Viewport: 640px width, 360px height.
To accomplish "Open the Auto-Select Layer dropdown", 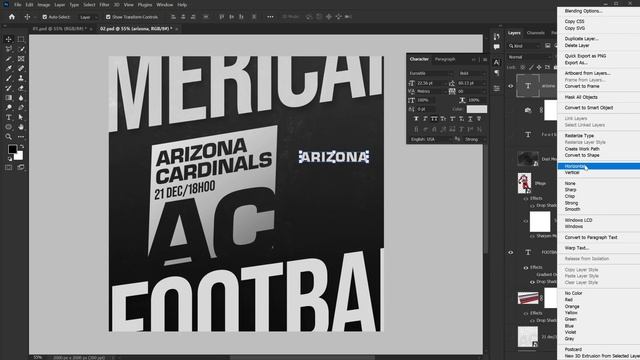I will (89, 17).
